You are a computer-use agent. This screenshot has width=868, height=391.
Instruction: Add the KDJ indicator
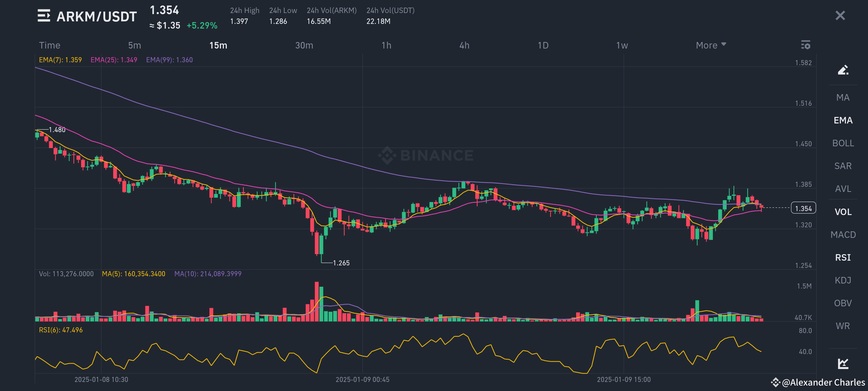pos(843,280)
